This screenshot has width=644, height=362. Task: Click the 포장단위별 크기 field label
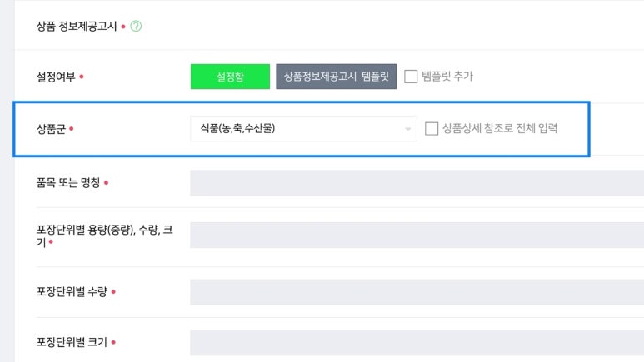point(71,341)
